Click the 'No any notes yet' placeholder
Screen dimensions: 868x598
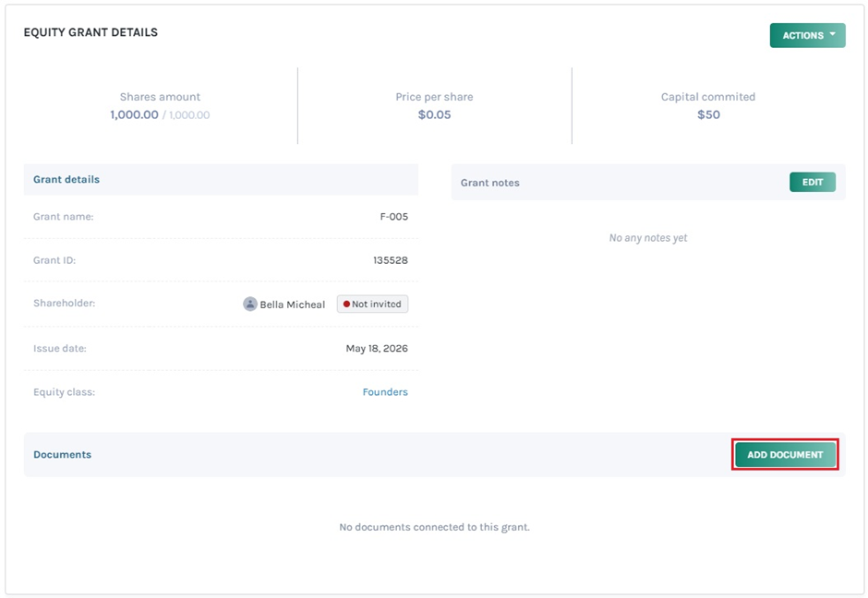(648, 237)
